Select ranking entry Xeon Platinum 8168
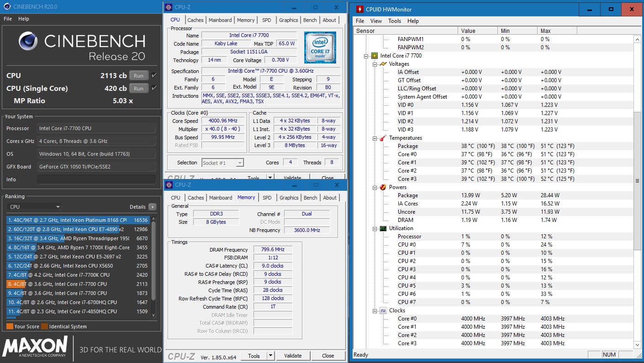The width and height of the screenshot is (644, 363). pos(78,220)
